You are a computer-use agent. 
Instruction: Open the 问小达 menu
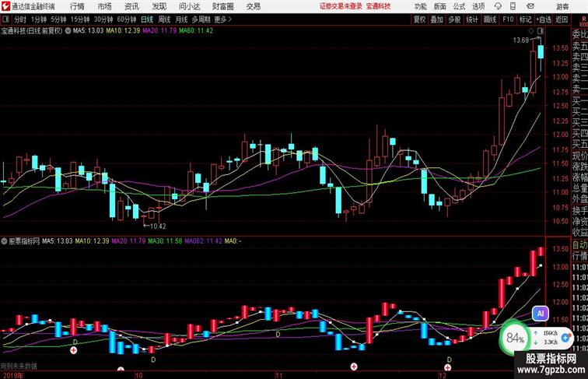(190, 6)
